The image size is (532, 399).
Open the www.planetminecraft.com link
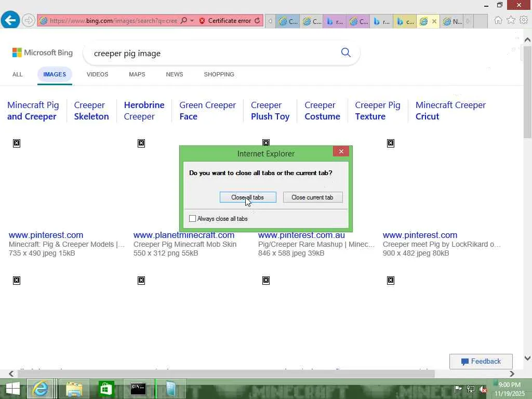183,235
